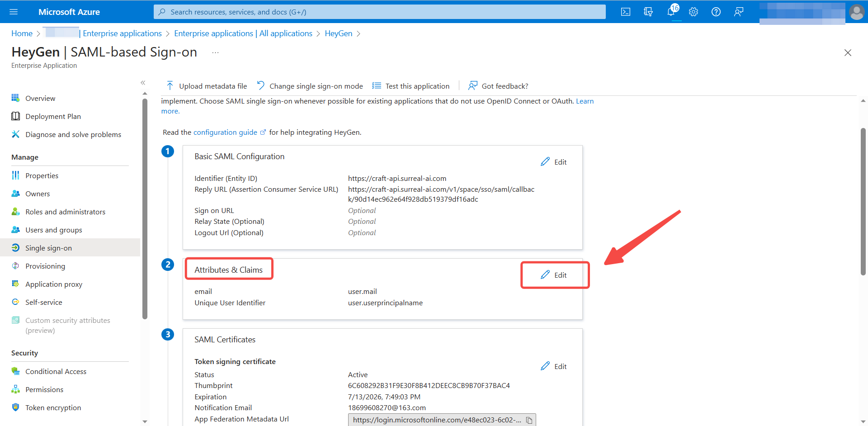Viewport: 868px width, 426px height.
Task: Click the search resources box
Action: (x=380, y=12)
